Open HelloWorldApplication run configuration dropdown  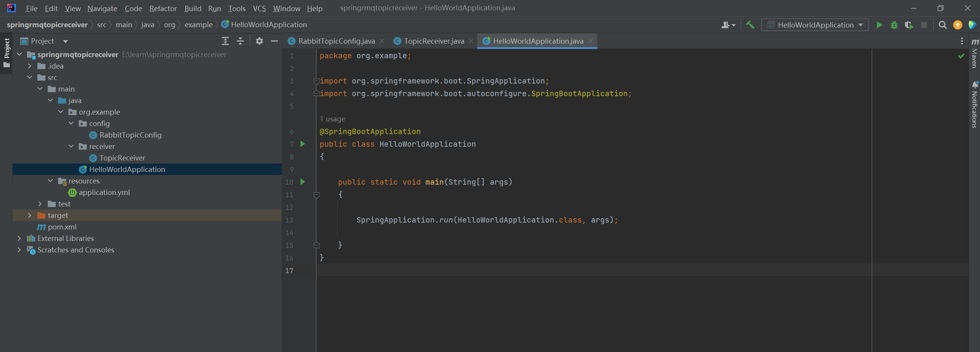815,25
